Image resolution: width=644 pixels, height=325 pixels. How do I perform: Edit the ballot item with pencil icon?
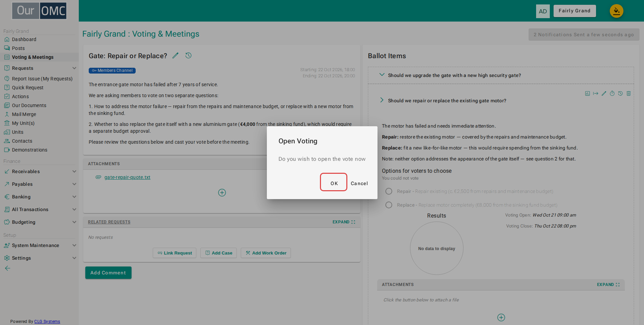[x=604, y=93]
